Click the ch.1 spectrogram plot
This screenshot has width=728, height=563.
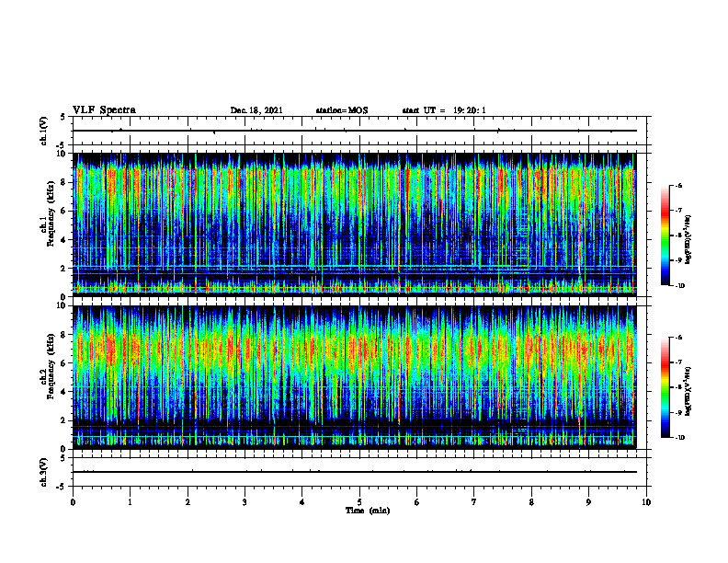354,224
